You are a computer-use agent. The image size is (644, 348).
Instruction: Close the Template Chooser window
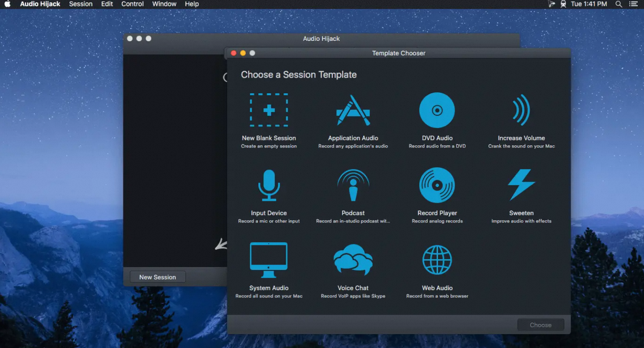click(x=233, y=53)
